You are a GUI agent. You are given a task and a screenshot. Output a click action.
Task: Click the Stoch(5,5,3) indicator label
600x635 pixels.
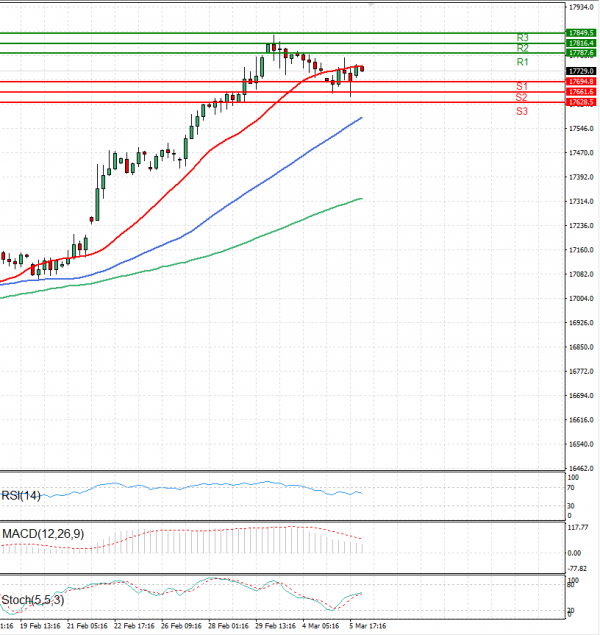(x=33, y=600)
